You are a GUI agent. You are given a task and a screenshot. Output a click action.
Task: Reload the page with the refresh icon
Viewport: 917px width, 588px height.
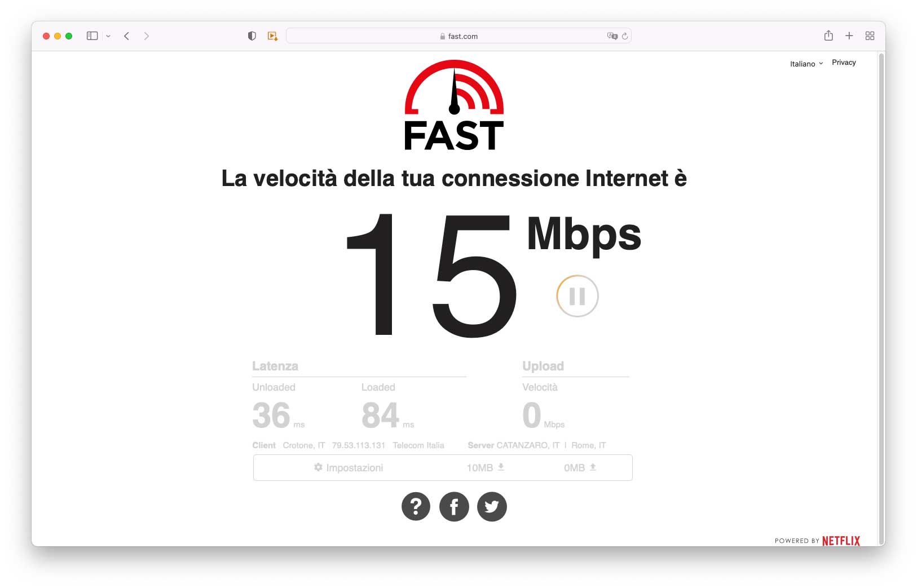(625, 36)
